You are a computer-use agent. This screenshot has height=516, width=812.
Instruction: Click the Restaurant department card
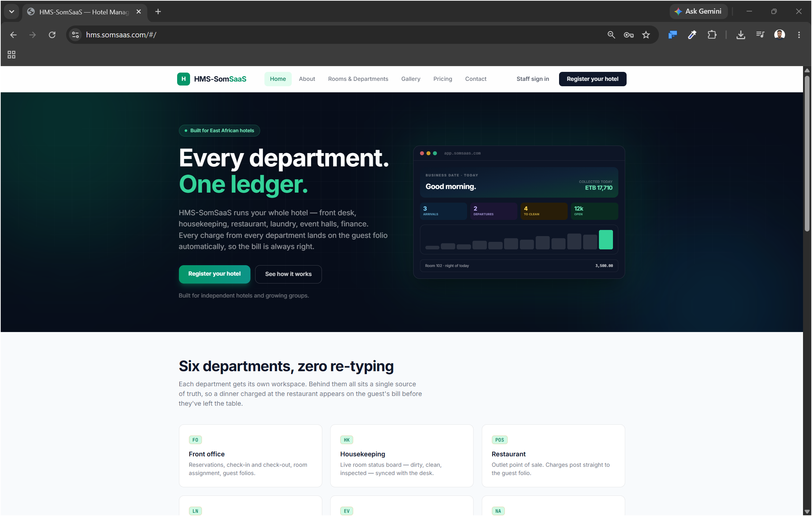click(553, 456)
